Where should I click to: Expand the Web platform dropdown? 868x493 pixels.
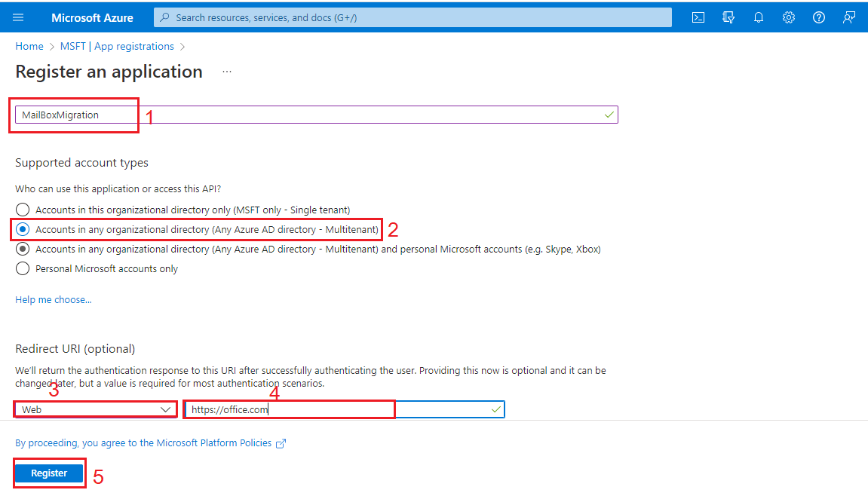click(96, 409)
